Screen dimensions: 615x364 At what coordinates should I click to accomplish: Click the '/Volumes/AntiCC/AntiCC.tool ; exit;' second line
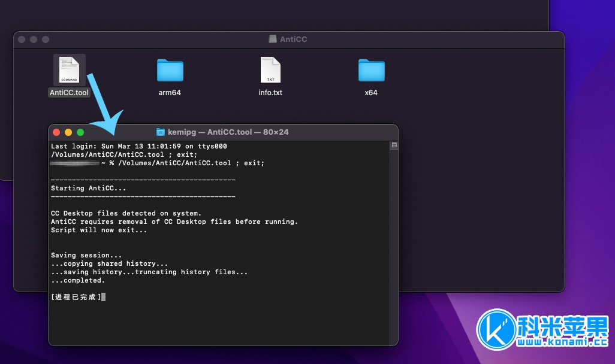pyautogui.click(x=124, y=155)
